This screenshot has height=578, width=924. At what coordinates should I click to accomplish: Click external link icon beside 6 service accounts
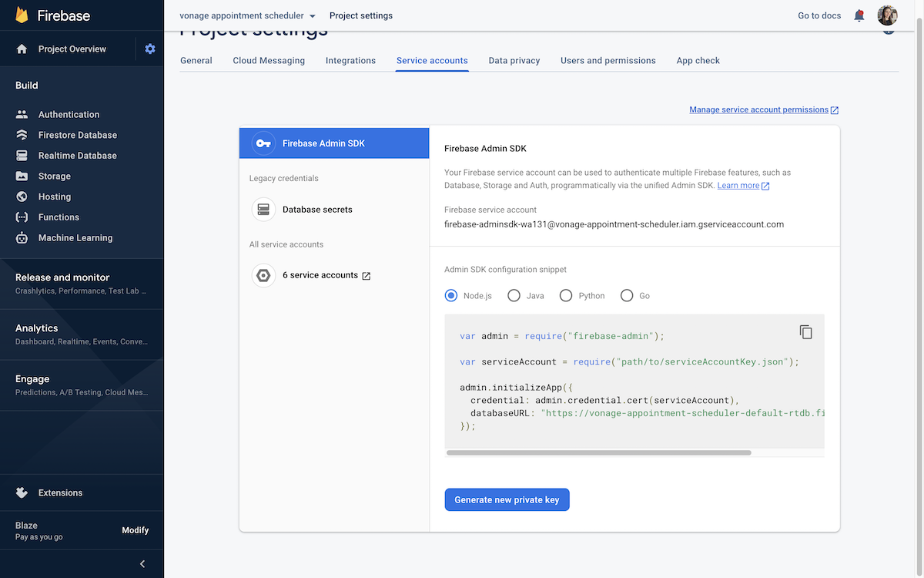[367, 276]
